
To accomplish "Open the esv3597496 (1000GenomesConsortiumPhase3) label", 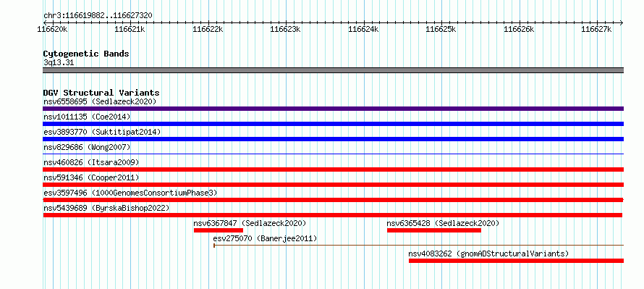I will pyautogui.click(x=130, y=193).
